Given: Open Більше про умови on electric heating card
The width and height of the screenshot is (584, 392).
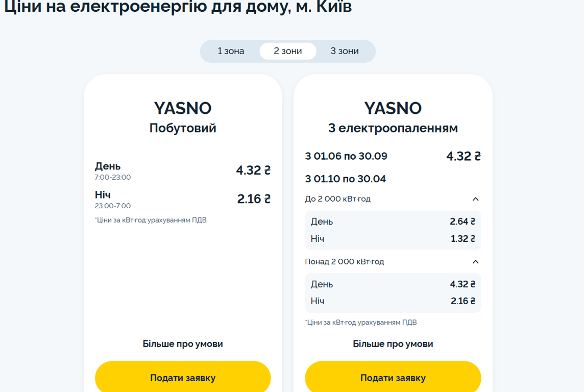Looking at the screenshot, I should pos(393,344).
